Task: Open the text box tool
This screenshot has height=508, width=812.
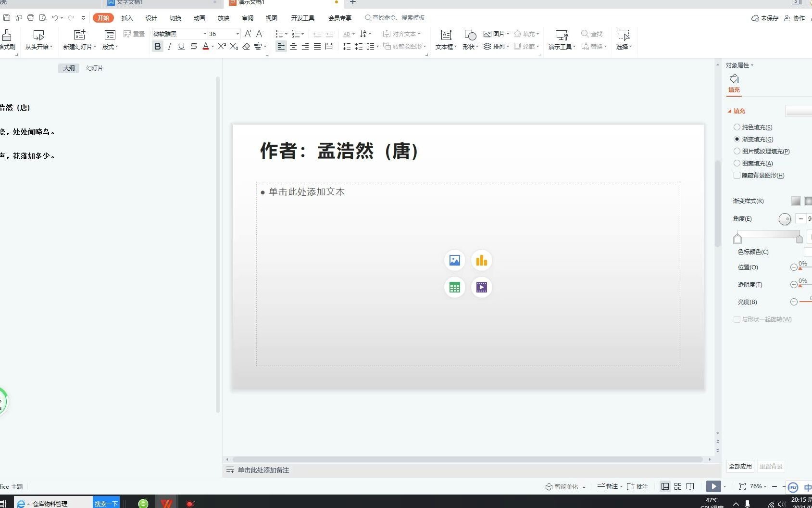Action: (x=446, y=39)
